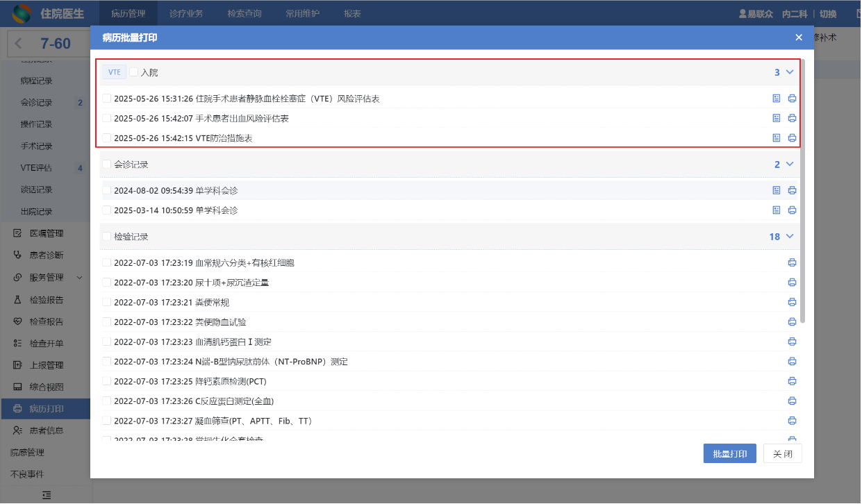Click the 关闭 button

(x=783, y=454)
